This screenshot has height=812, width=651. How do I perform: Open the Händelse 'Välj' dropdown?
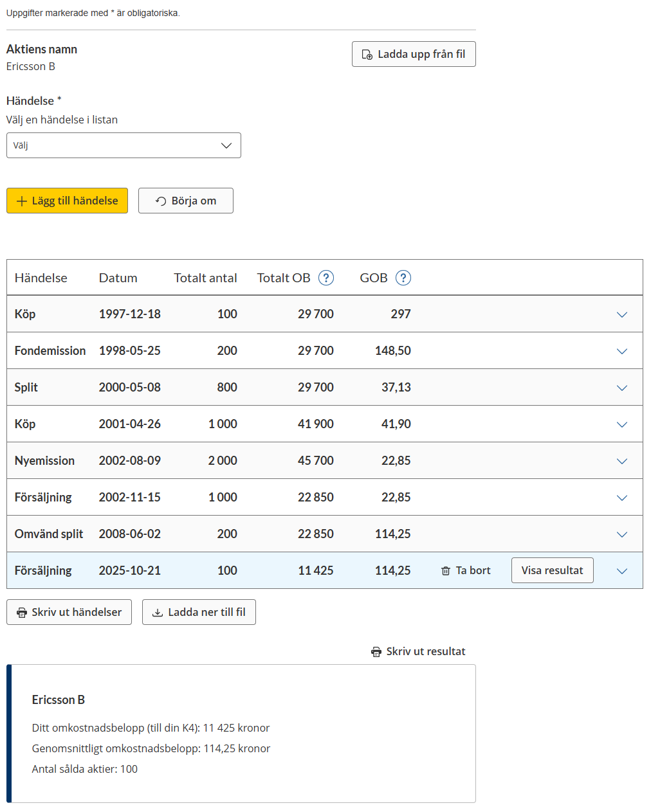pos(124,145)
